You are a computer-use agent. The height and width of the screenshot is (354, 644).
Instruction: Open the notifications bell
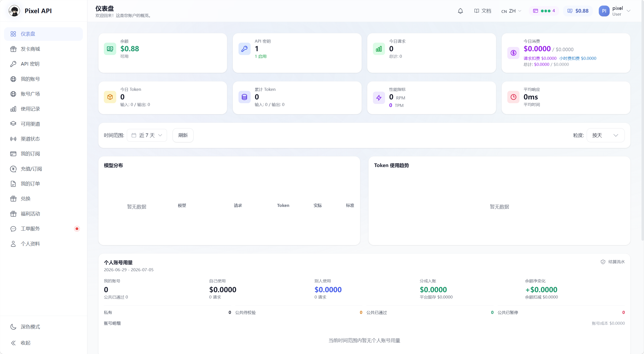click(460, 11)
